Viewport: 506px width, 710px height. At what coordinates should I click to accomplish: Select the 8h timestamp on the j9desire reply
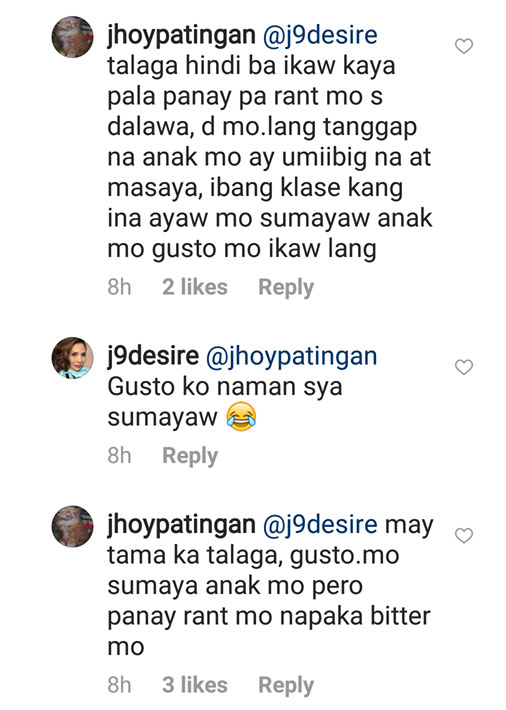(x=120, y=456)
